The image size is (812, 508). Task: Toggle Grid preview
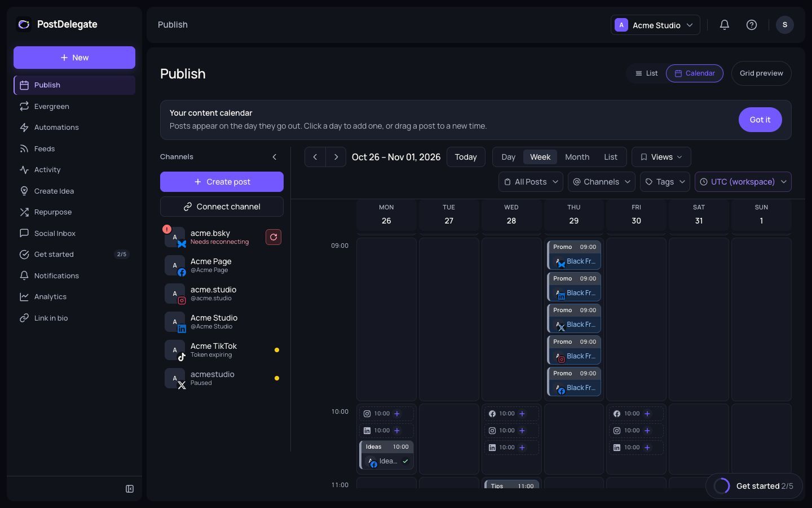point(761,73)
